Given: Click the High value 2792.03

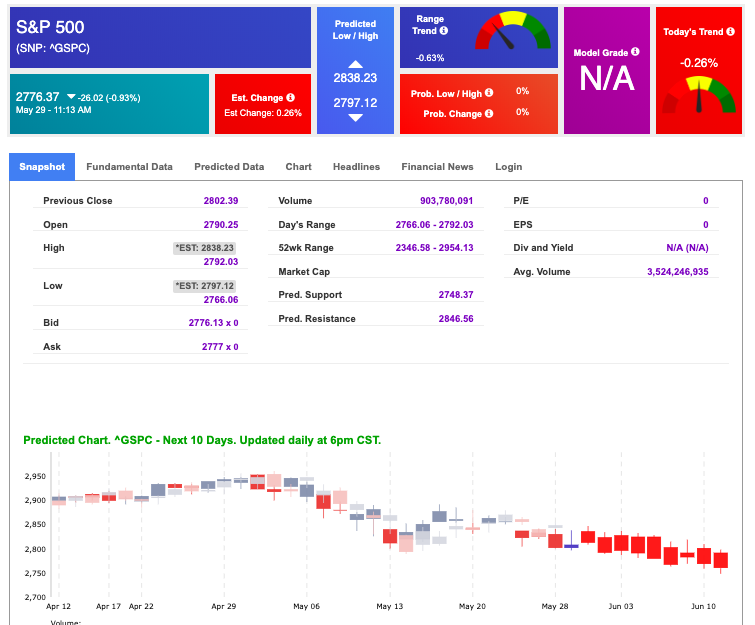Looking at the screenshot, I should [x=221, y=261].
